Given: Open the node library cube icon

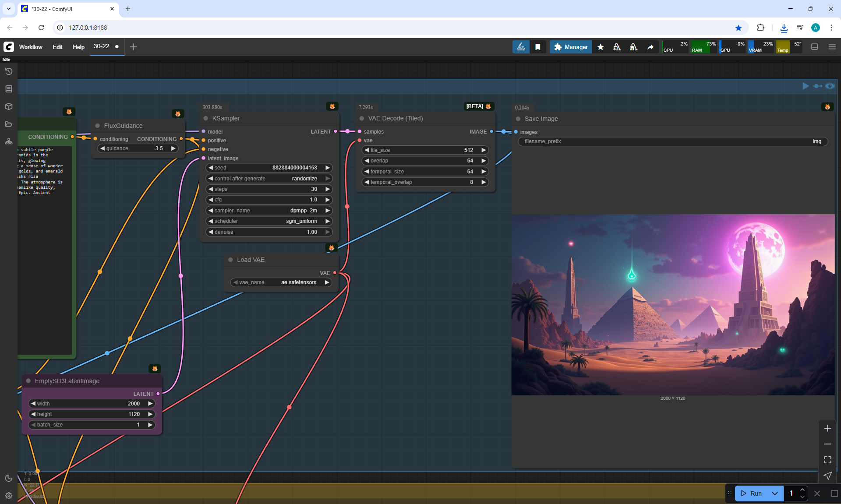Looking at the screenshot, I should coord(8,106).
